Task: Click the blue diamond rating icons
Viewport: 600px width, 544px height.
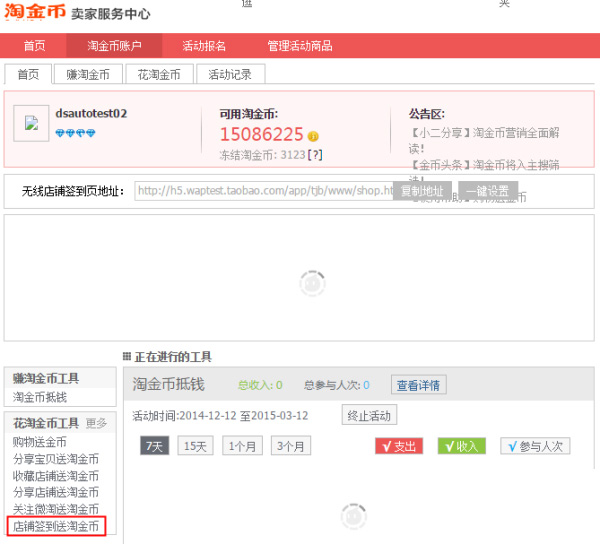Action: pyautogui.click(x=75, y=133)
